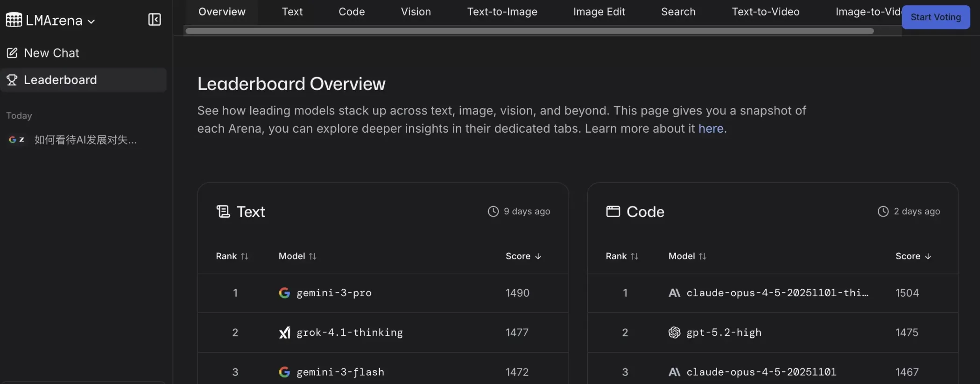The height and width of the screenshot is (384, 980).
Task: Select the Search tab
Action: (678, 12)
